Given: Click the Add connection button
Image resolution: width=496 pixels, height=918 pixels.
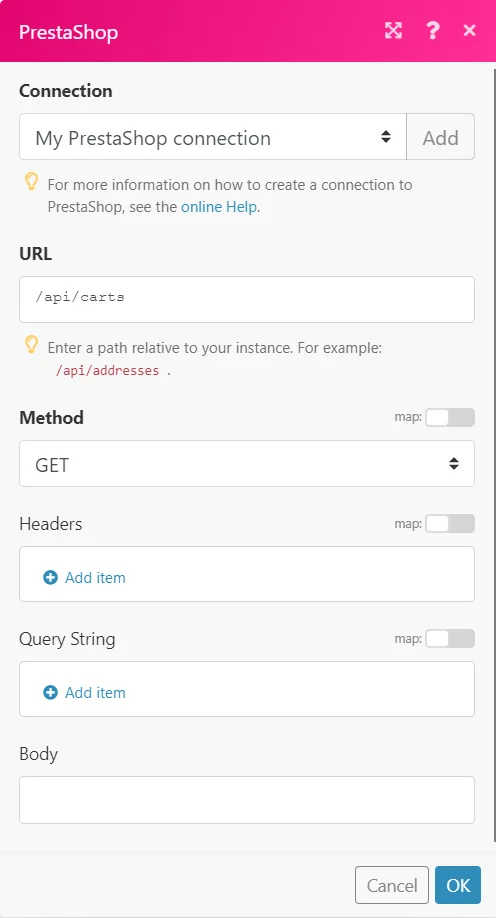Looking at the screenshot, I should click(440, 136).
